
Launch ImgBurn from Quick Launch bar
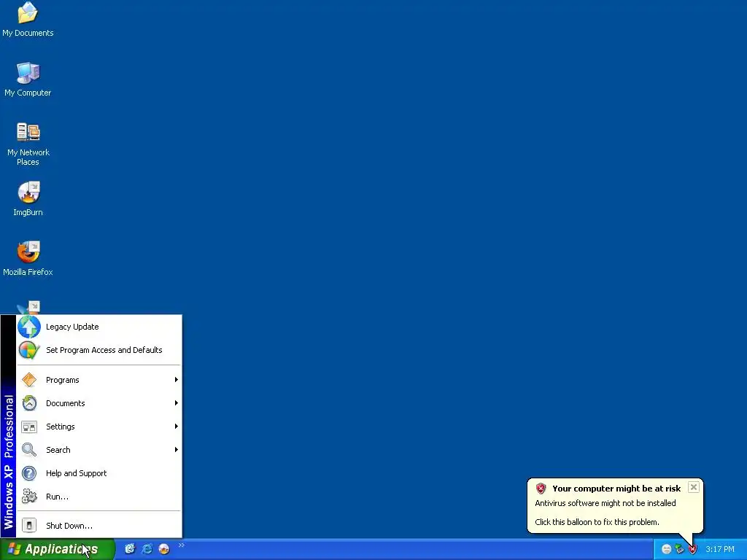click(x=164, y=549)
